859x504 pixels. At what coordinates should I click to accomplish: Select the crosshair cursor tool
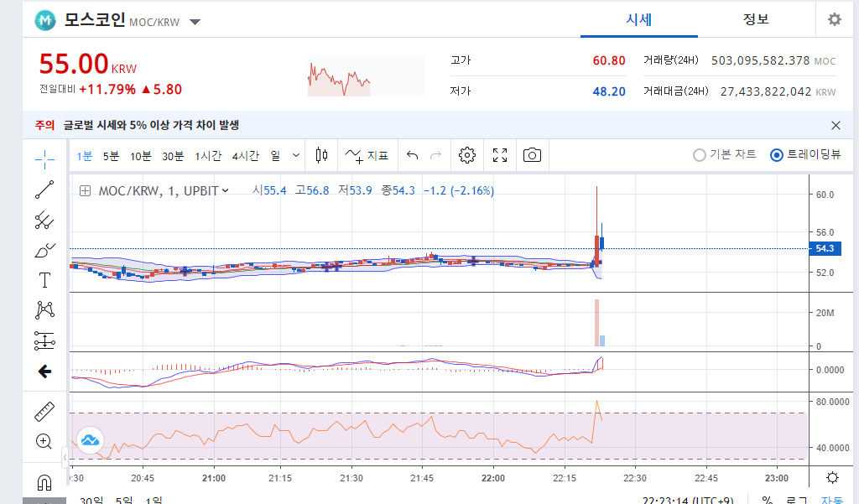click(x=44, y=159)
